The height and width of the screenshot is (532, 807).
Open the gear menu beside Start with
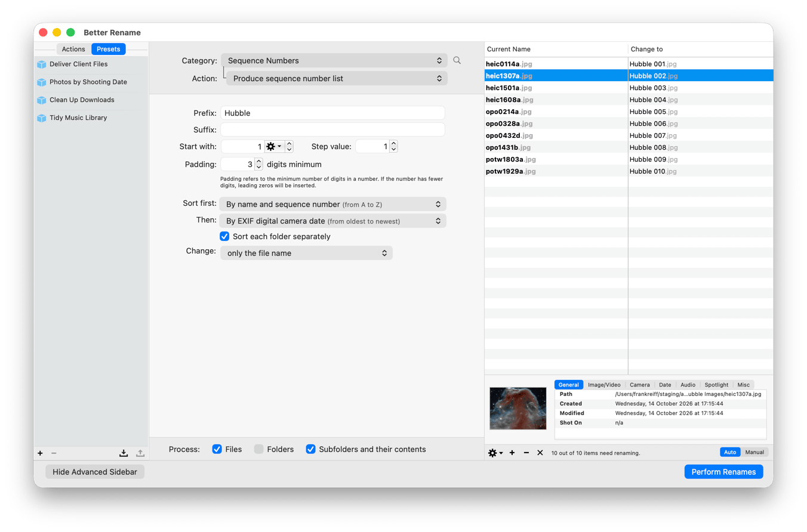pos(274,146)
